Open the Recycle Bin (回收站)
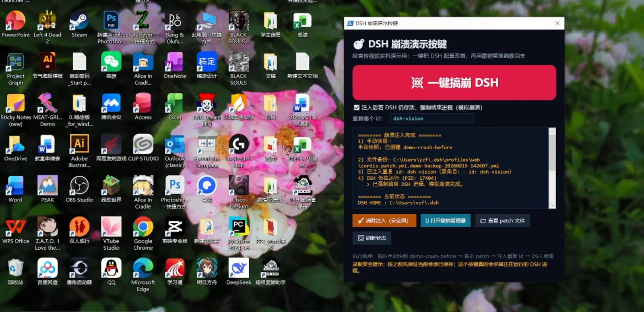 [16, 272]
